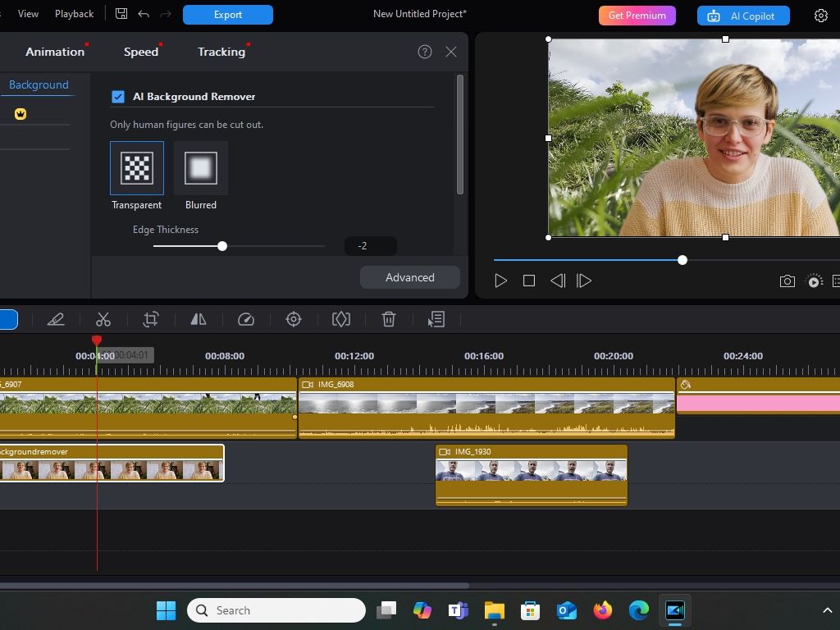Select the Transparent background option
The image size is (840, 630).
[x=137, y=168]
